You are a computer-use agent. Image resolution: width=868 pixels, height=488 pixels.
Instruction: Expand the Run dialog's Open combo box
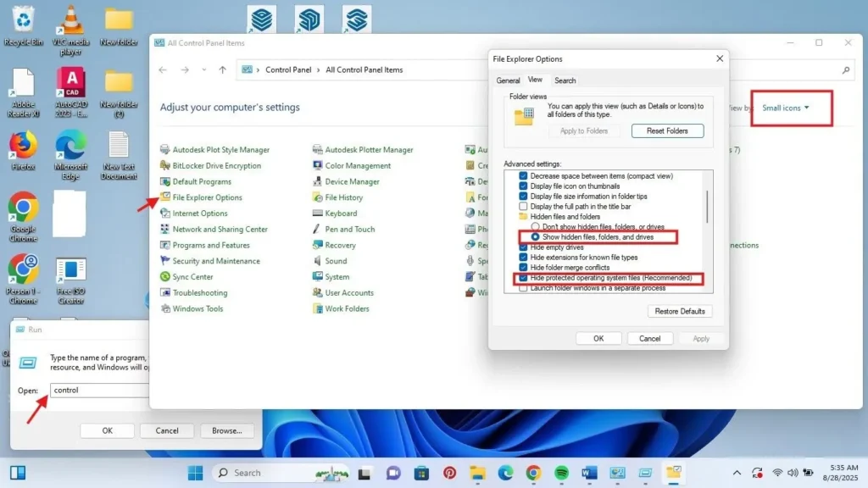tap(144, 391)
